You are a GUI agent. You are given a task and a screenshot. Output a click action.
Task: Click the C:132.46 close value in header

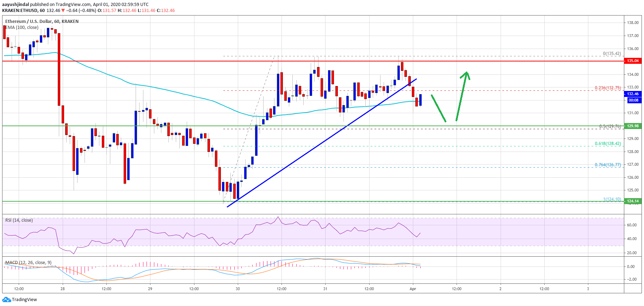click(166, 11)
